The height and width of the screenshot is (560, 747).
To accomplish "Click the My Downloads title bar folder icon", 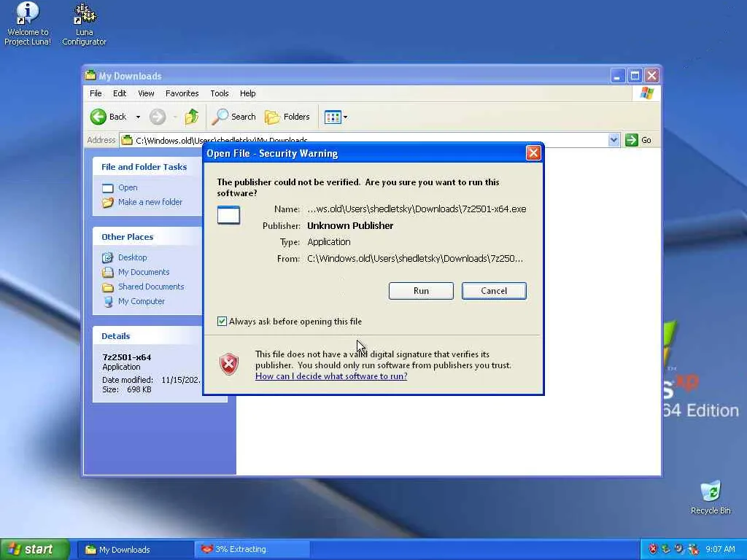I will [x=90, y=75].
